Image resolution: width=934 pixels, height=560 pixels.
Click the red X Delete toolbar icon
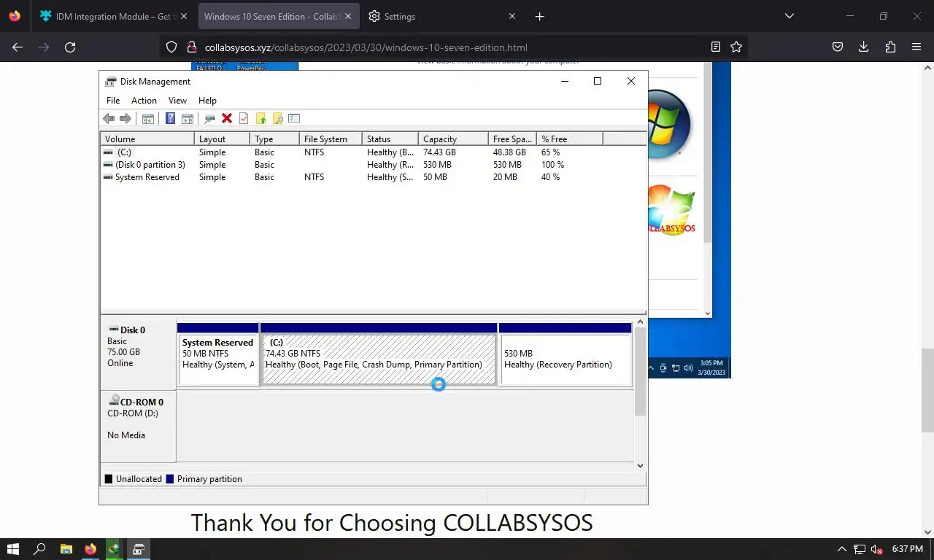227,118
